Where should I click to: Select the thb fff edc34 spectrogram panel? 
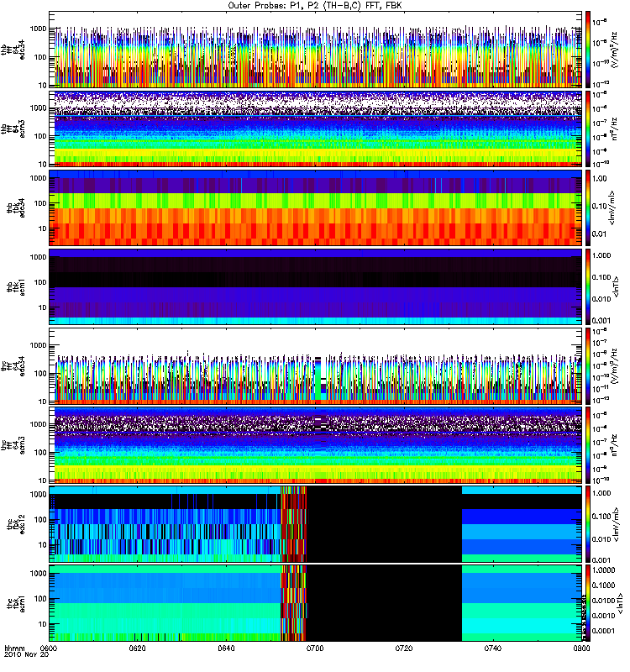(316, 50)
